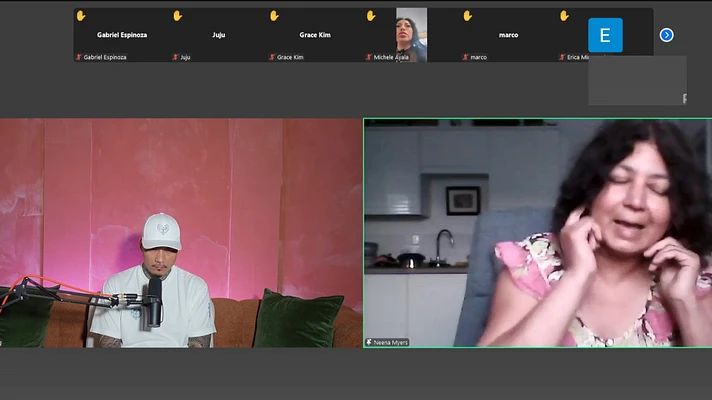Click the raised hand icon on Erica's tile
This screenshot has height=400, width=712.
(x=565, y=16)
